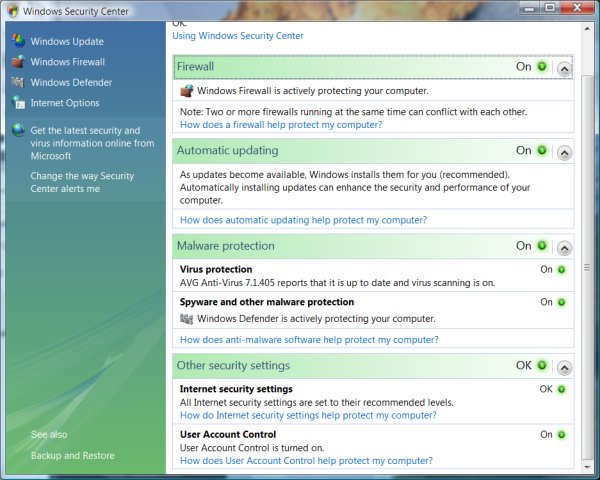Click the globe icon for latest security info
Screen dimensions: 600x480
pyautogui.click(x=18, y=131)
